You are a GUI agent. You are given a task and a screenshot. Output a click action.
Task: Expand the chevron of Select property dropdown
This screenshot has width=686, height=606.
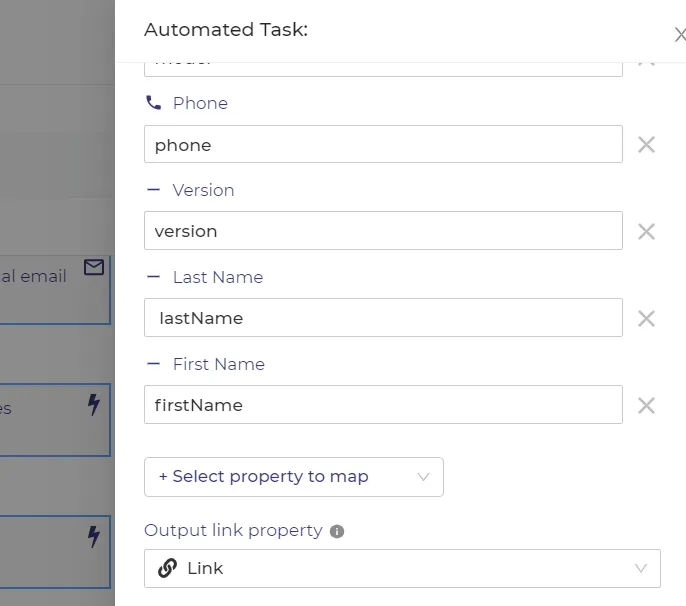423,476
